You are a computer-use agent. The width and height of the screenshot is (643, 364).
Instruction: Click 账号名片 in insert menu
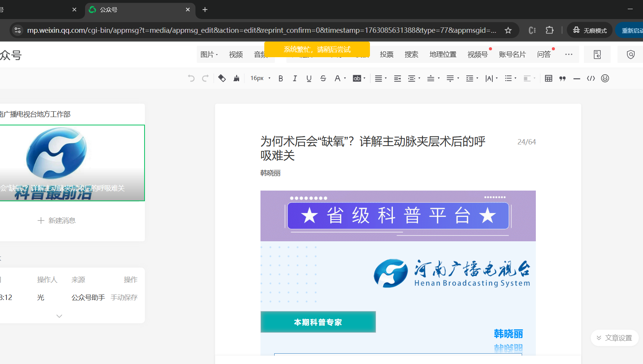512,55
